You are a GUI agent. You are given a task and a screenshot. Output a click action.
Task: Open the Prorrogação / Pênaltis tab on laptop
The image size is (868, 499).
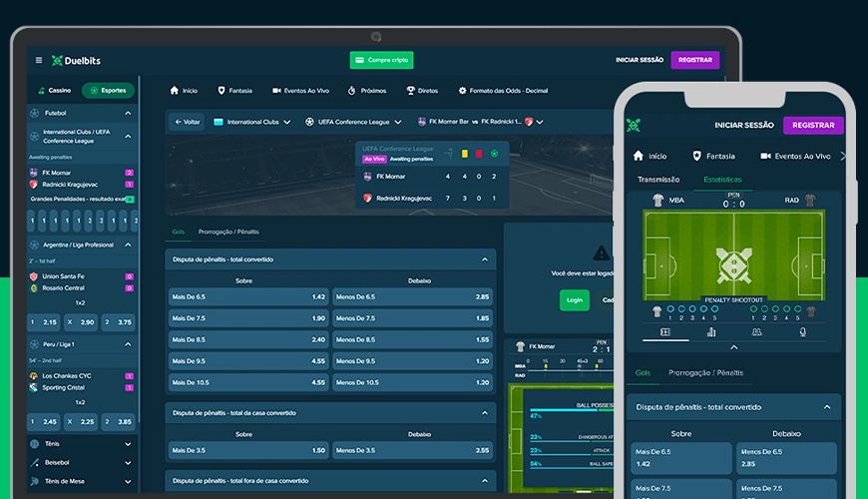pos(228,232)
